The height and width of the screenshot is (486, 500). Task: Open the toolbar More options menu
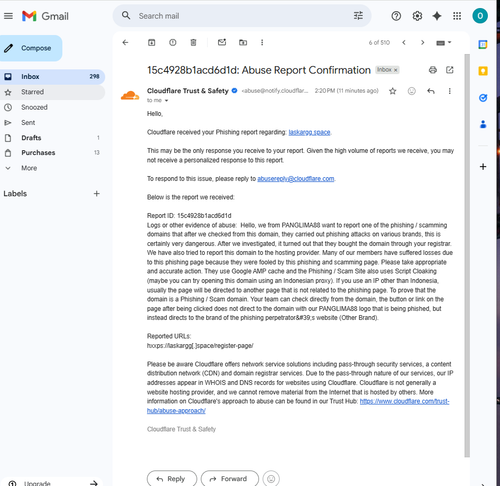pyautogui.click(x=262, y=42)
